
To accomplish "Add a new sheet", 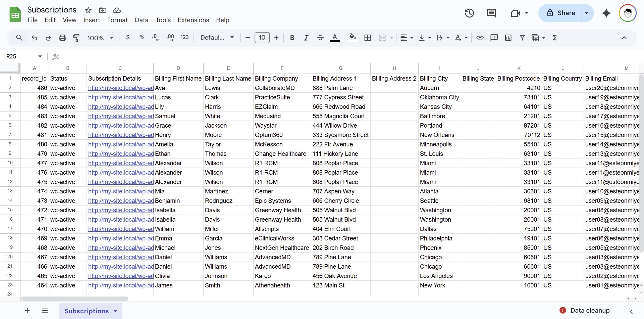I will [x=28, y=311].
